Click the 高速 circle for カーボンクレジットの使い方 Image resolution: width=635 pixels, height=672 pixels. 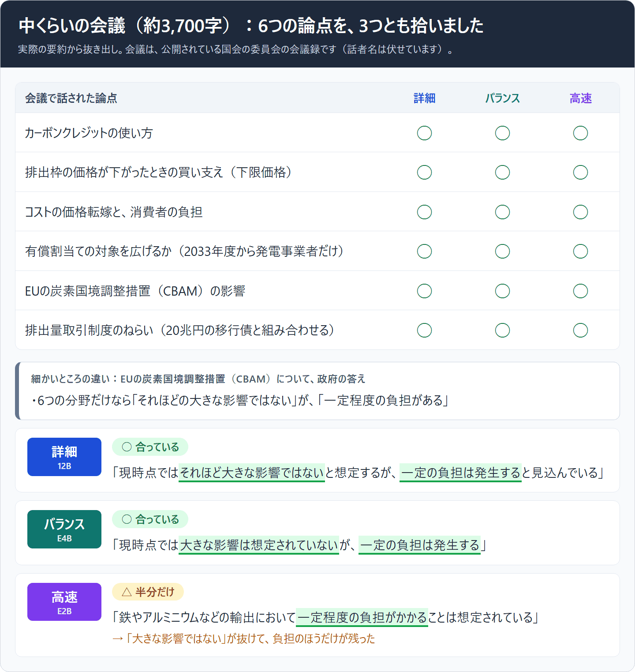click(x=580, y=133)
